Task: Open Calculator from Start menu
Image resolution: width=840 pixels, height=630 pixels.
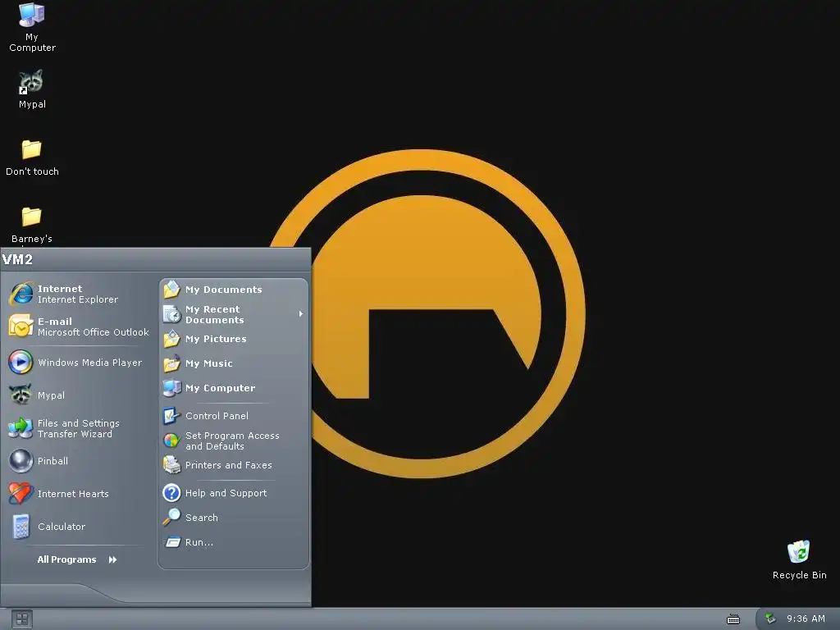Action: pyautogui.click(x=80, y=527)
